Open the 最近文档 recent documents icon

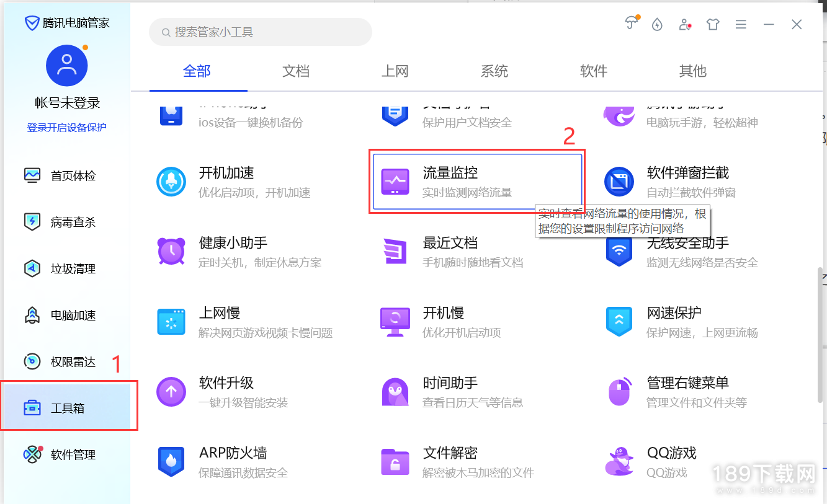pos(395,251)
